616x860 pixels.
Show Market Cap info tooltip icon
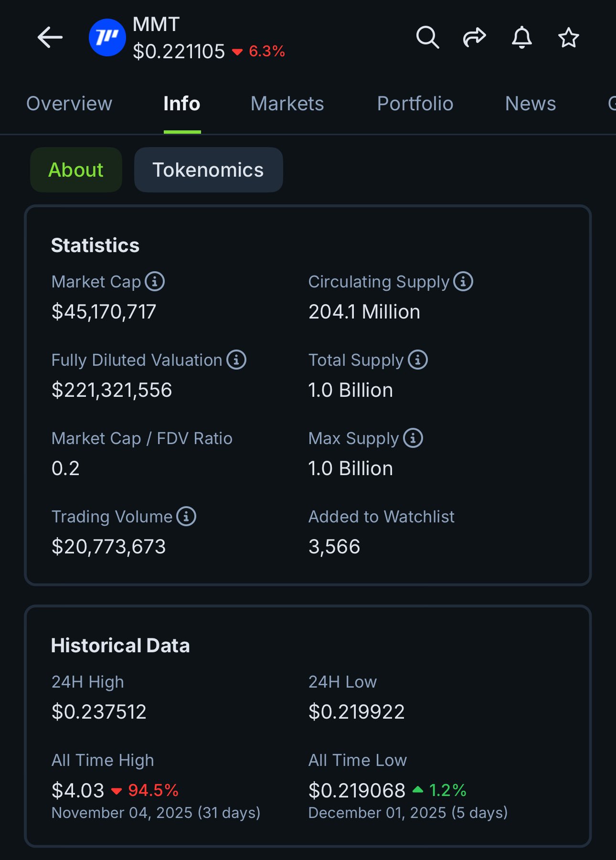155,282
